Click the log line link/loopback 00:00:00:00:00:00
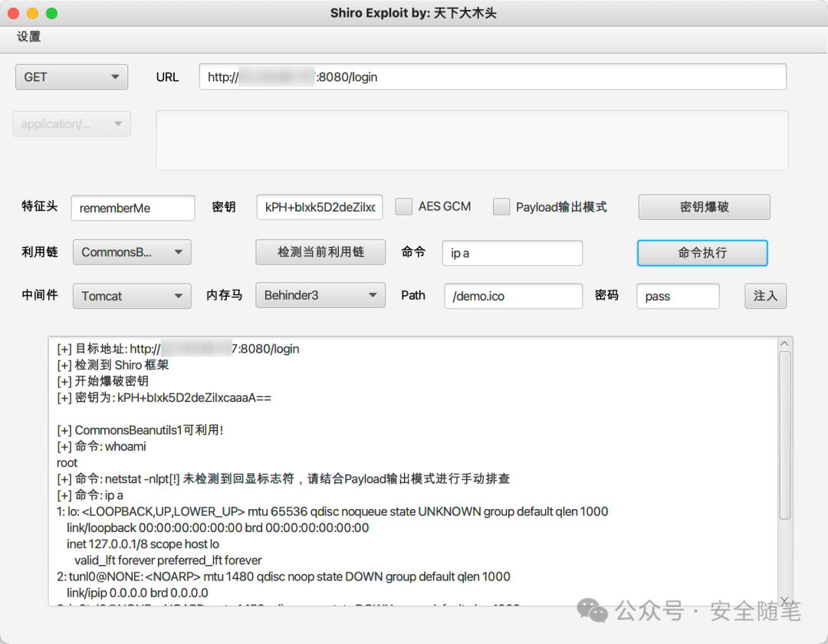This screenshot has width=828, height=644. [218, 528]
